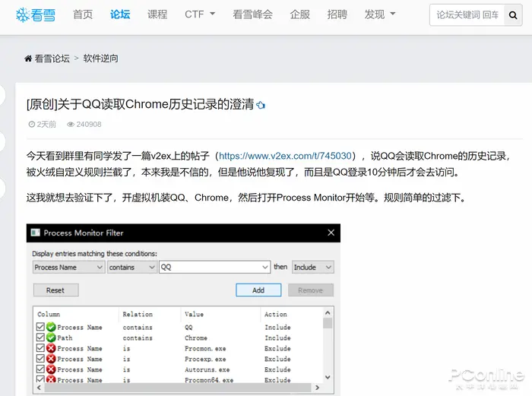
Task: Click the clock icon next to 2天前
Action: coord(31,125)
